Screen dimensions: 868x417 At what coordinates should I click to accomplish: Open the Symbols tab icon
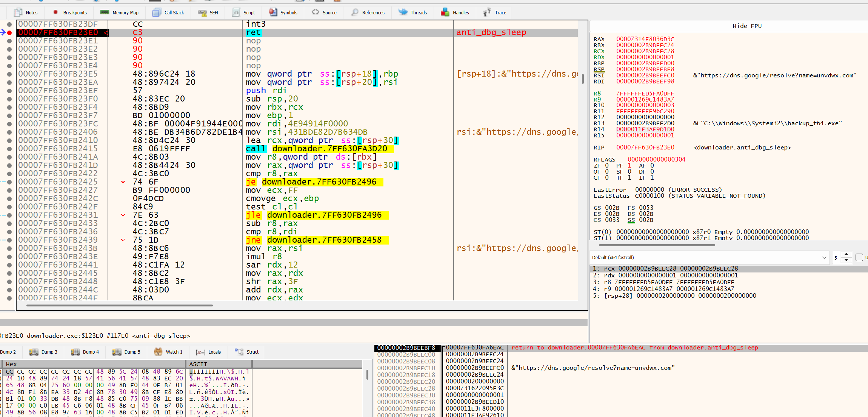pos(273,12)
